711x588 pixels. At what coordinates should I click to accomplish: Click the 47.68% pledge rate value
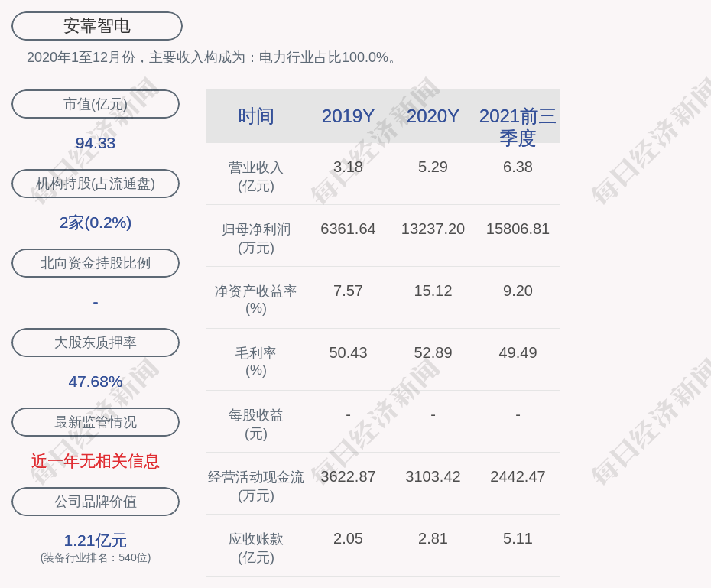point(96,382)
